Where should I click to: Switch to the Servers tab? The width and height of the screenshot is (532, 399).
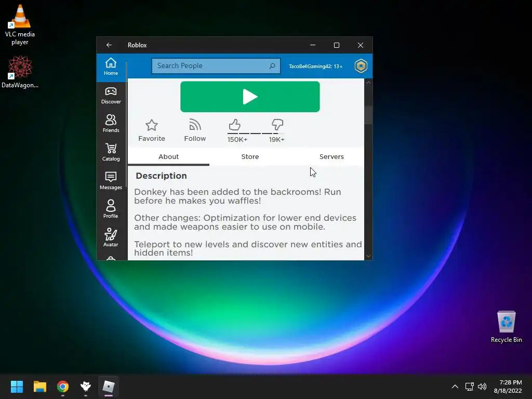pyautogui.click(x=331, y=157)
